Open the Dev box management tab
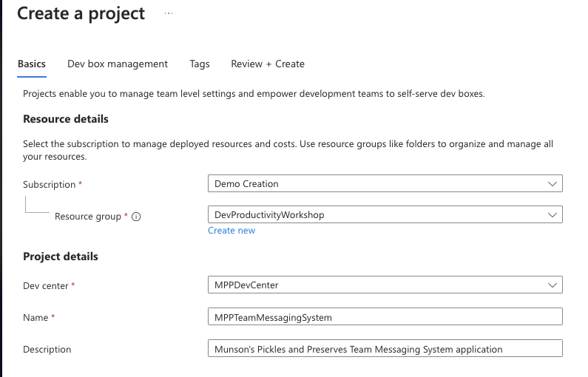The image size is (588, 377). point(118,64)
